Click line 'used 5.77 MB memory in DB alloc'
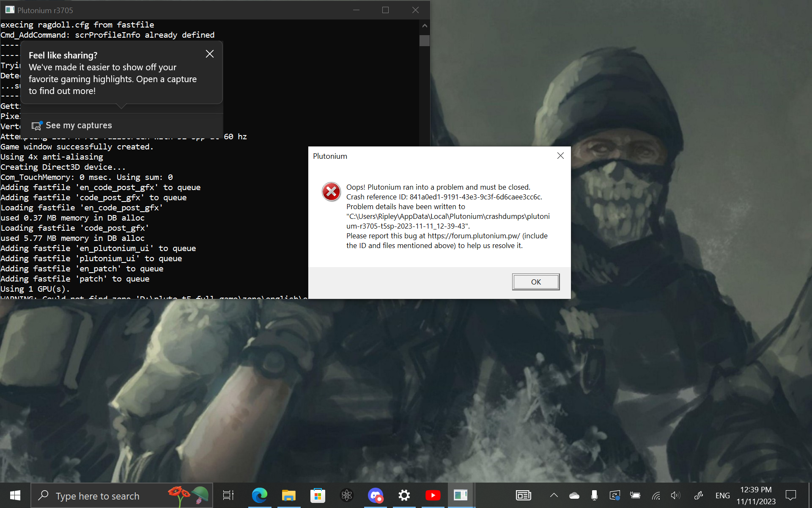This screenshot has height=508, width=812. (x=72, y=238)
